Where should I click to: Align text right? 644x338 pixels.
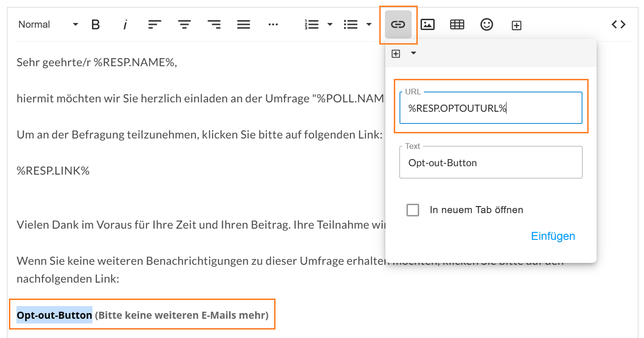click(x=214, y=24)
